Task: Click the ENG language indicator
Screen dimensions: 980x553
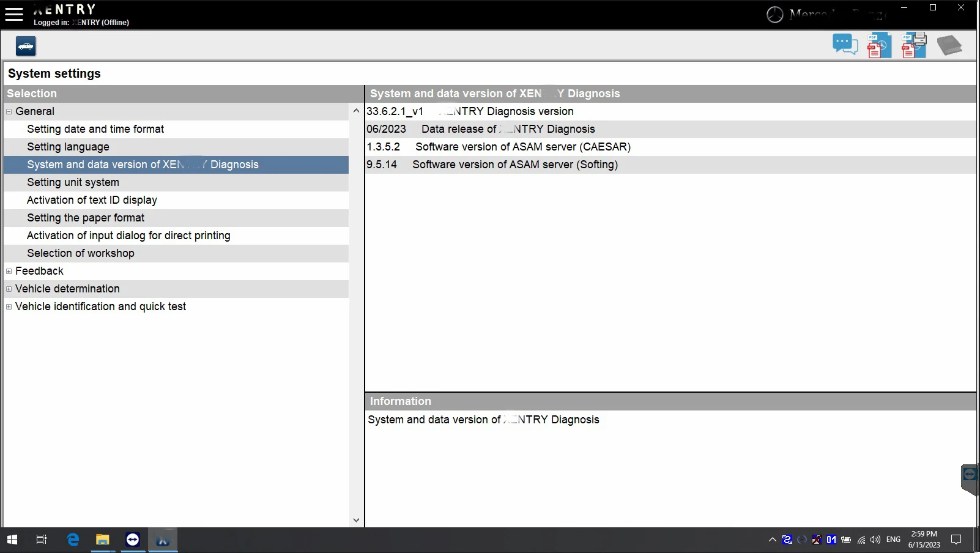Action: click(893, 540)
